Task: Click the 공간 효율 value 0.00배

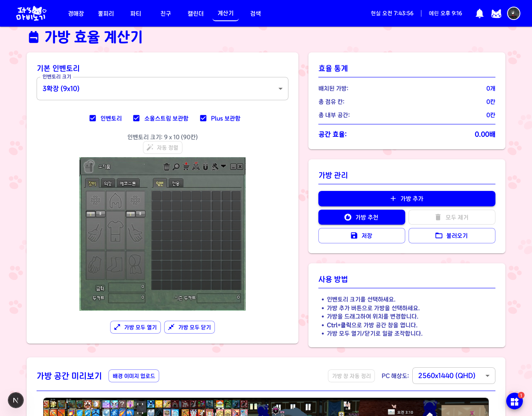Action: point(485,134)
